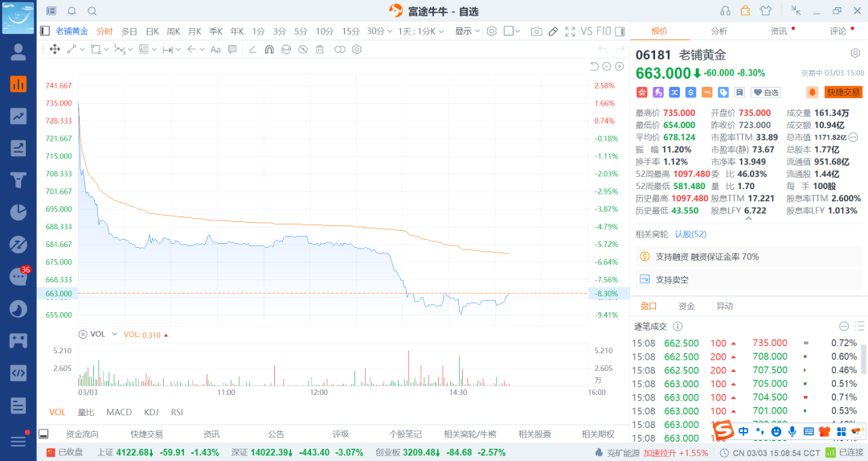Delete drawings with the trash icon
The width and height of the screenshot is (868, 461).
click(319, 49)
